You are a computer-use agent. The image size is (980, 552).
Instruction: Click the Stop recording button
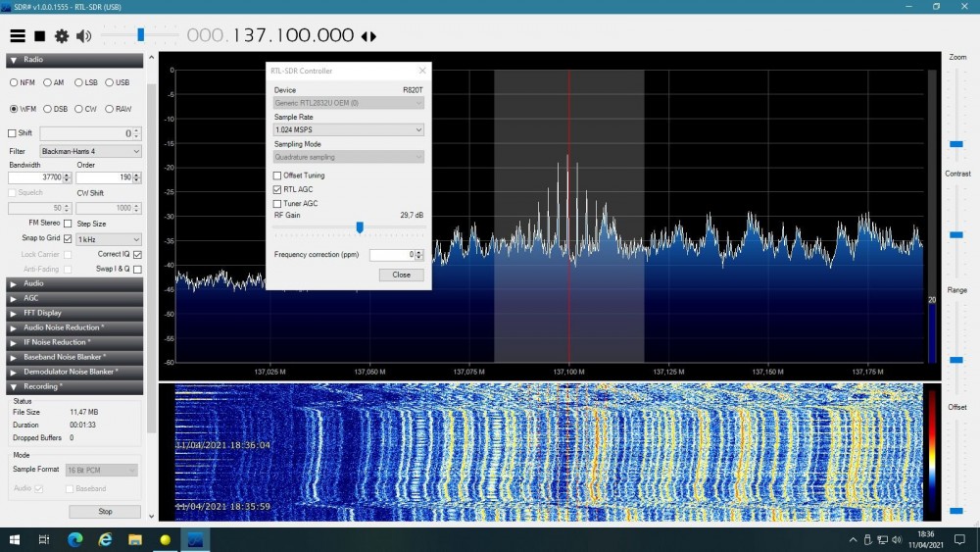105,512
